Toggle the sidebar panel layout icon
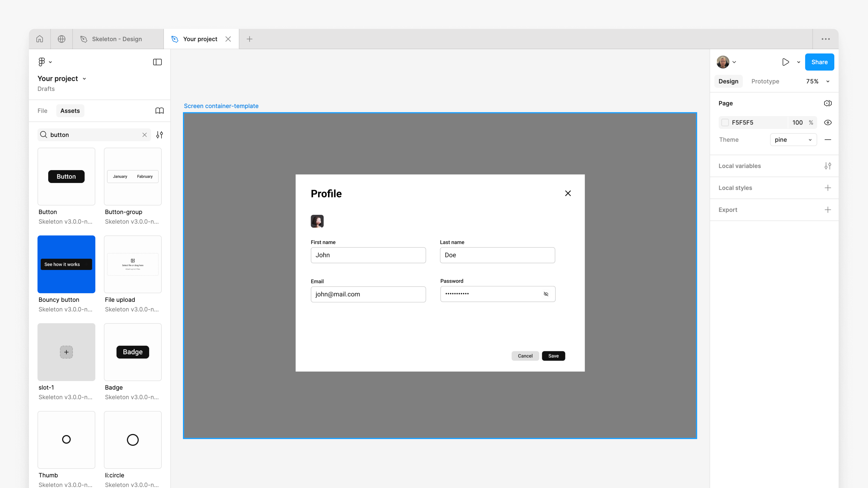Viewport: 868px width, 488px height. 157,62
